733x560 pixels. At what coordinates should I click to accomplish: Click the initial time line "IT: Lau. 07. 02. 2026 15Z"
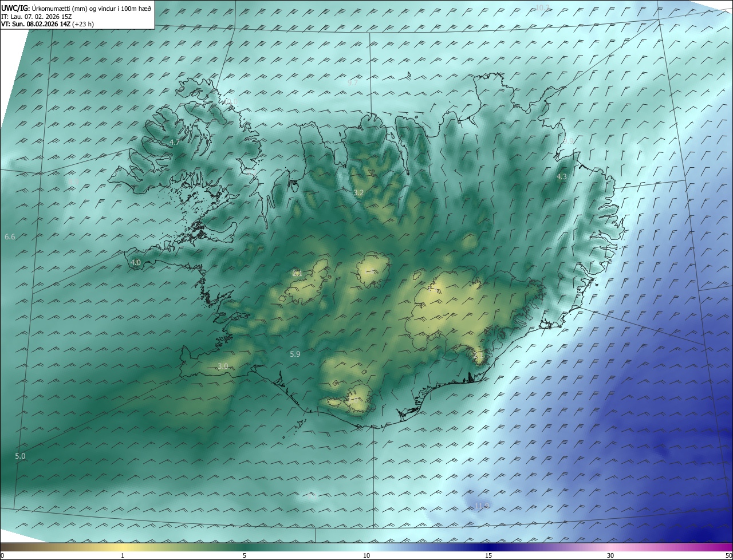coord(37,17)
